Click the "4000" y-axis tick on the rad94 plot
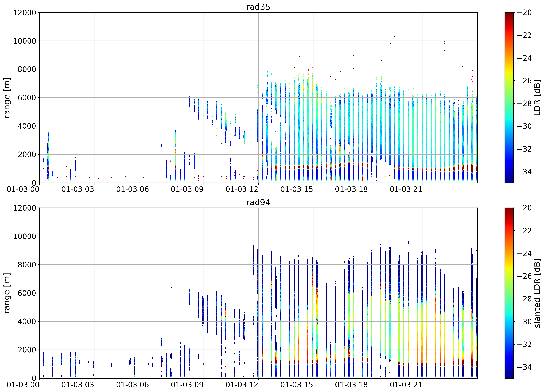Screen dimensions: 545x392 [x=27, y=321]
